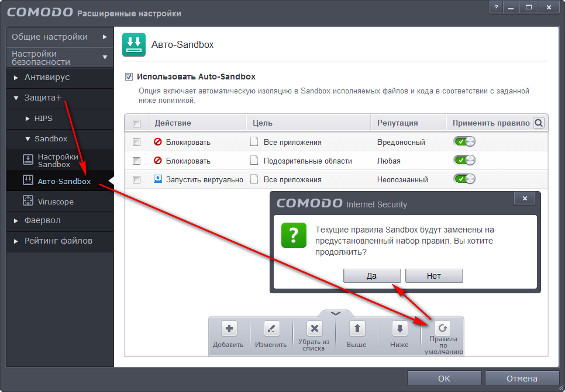Collapse the Защита+ tree node
565x392 pixels.
click(16, 98)
